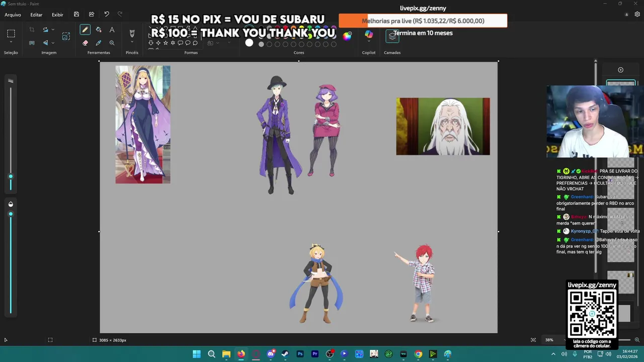Expand the Flip options arrow
Screen dimensions: 644x362
[53, 43]
